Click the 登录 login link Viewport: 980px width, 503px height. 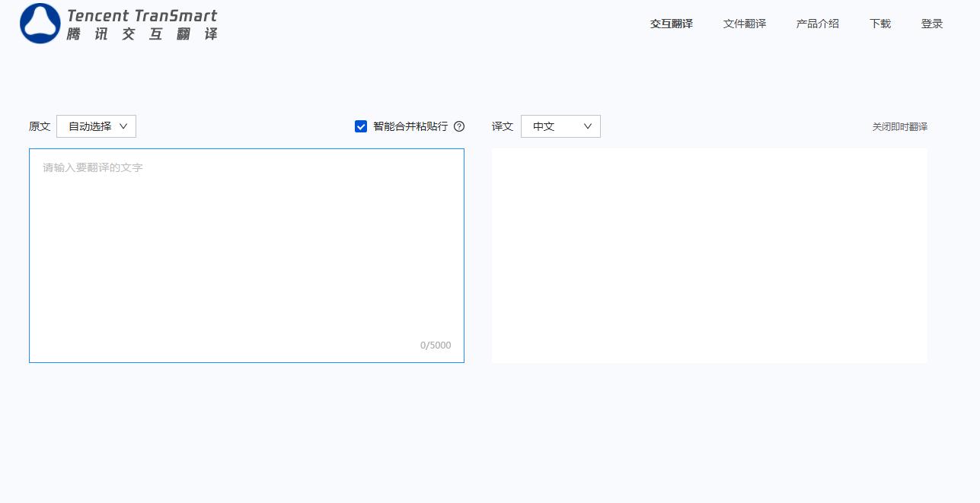(932, 24)
